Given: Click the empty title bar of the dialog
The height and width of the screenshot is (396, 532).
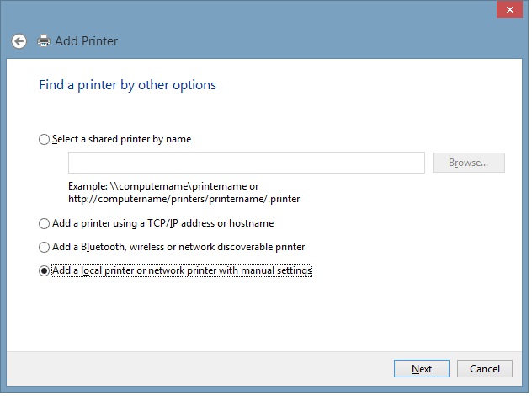Looking at the screenshot, I should [x=253, y=10].
